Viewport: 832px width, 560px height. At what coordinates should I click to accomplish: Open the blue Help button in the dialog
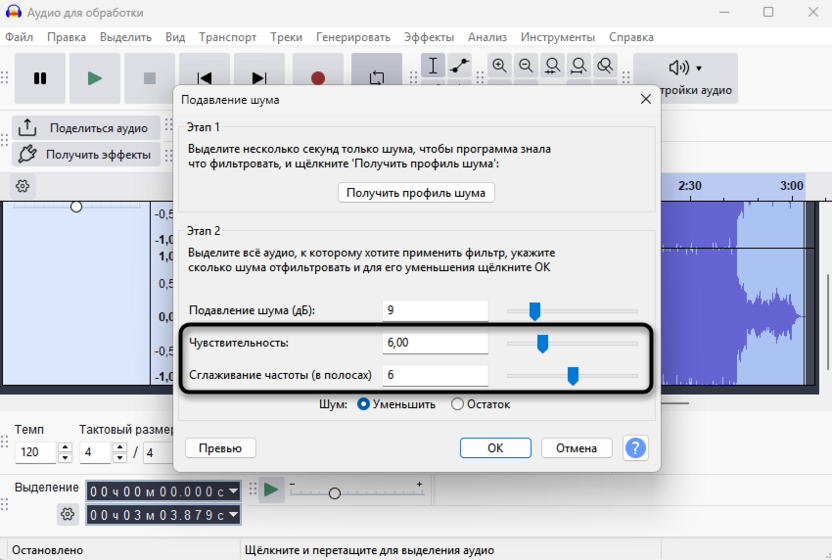pos(635,448)
